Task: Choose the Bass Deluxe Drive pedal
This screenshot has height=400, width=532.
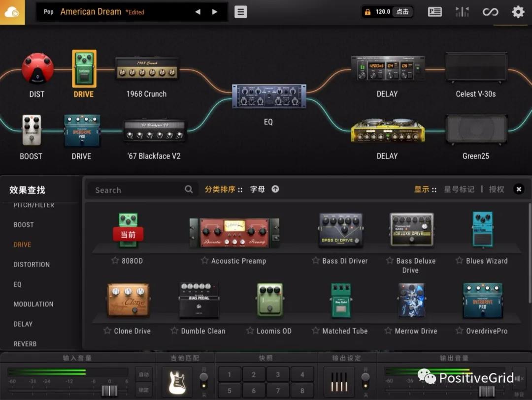Action: tap(411, 229)
